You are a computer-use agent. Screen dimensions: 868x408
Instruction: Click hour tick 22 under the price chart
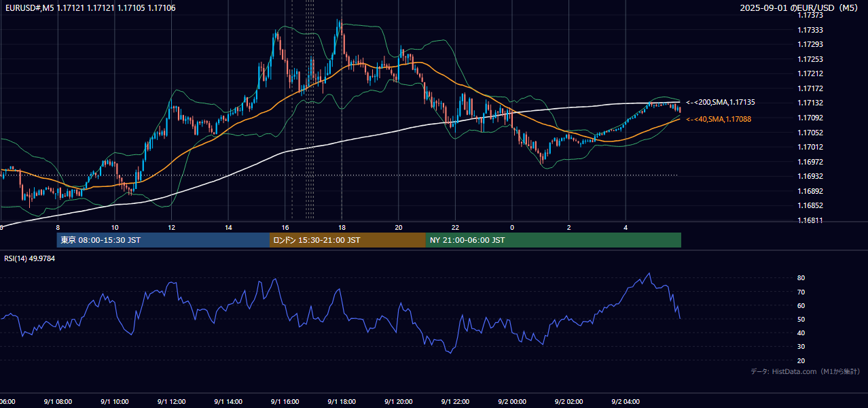tap(456, 227)
